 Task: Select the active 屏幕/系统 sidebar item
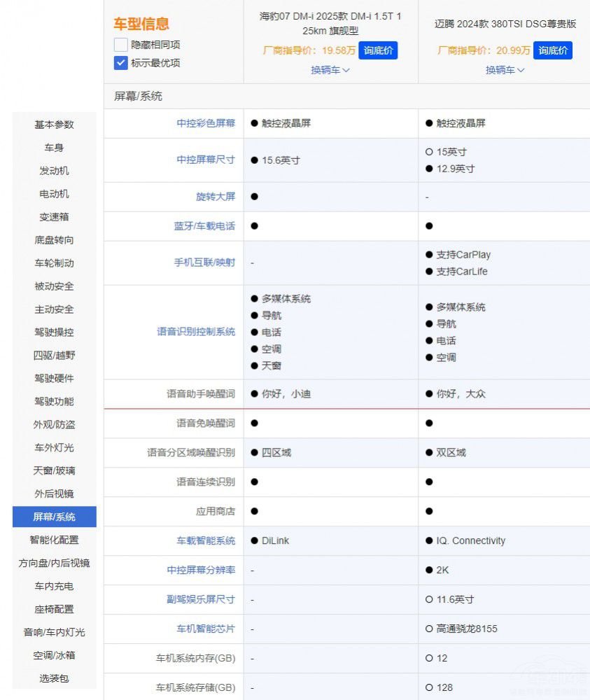click(55, 517)
